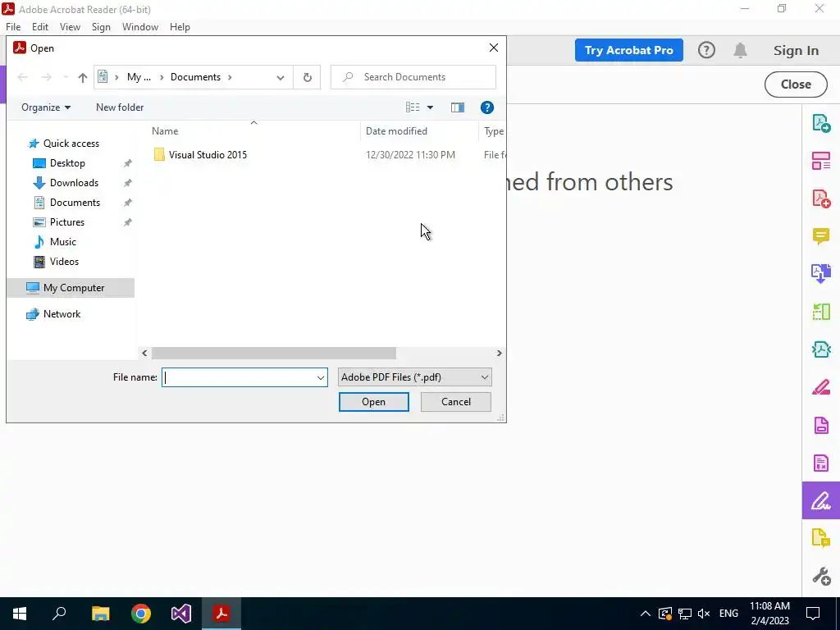Image resolution: width=840 pixels, height=630 pixels.
Task: Click Sign In link
Action: (796, 50)
